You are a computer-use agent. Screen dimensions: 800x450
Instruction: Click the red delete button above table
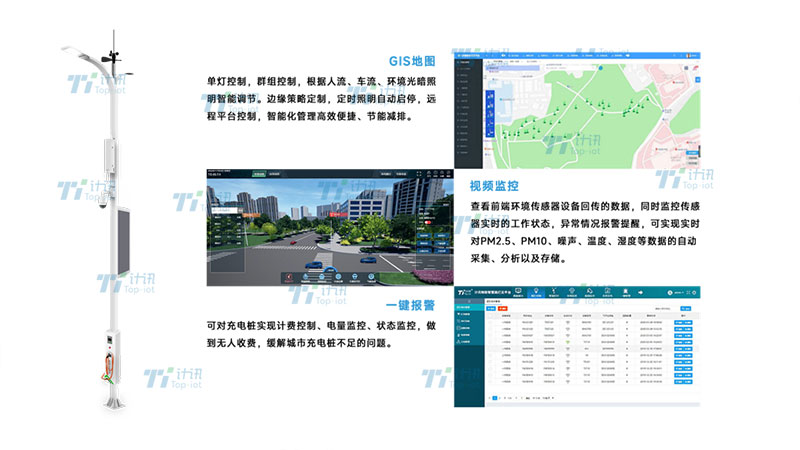pos(502,306)
